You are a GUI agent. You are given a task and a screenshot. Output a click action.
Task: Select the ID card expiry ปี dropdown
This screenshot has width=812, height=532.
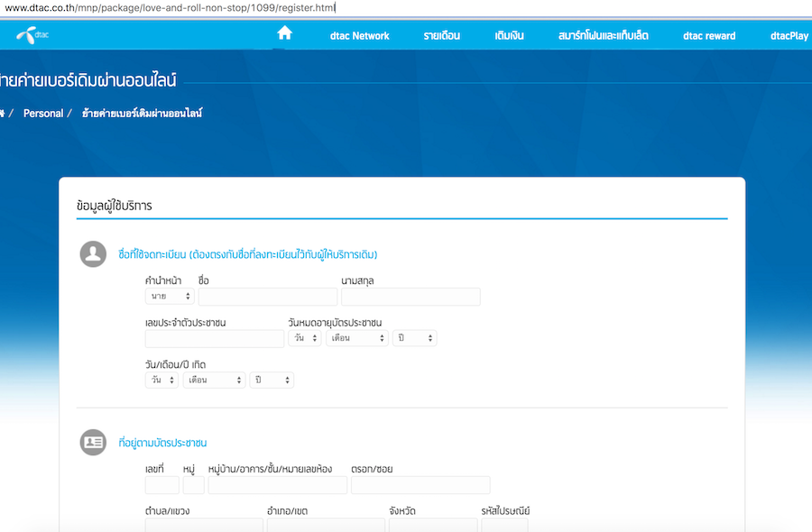(415, 338)
